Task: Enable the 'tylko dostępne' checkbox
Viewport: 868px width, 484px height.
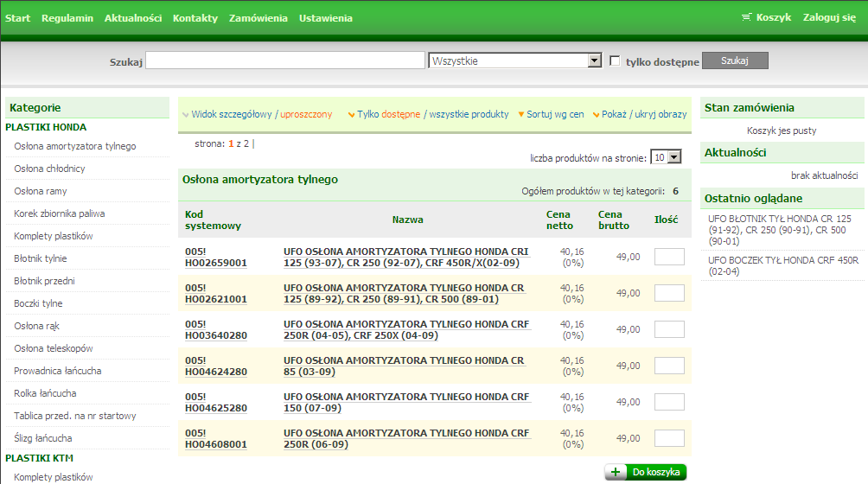Action: coord(615,60)
